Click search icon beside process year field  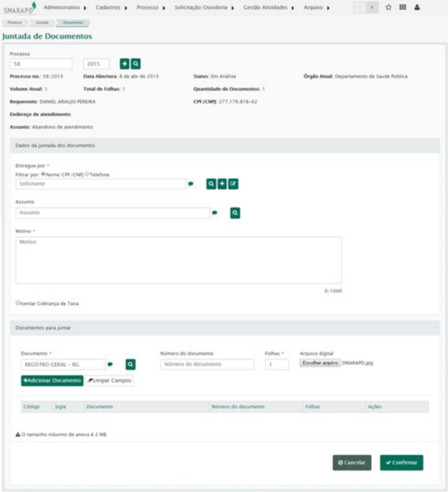click(136, 64)
